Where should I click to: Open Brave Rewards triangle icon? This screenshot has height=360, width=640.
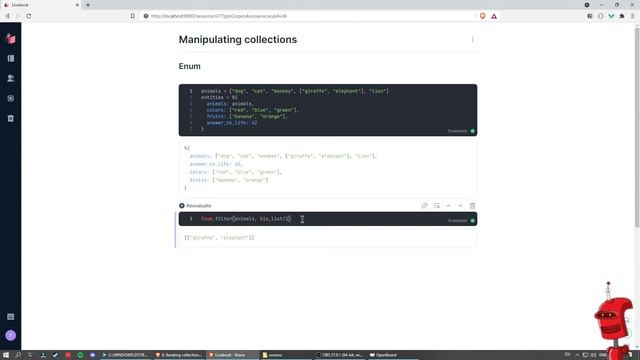(494, 16)
